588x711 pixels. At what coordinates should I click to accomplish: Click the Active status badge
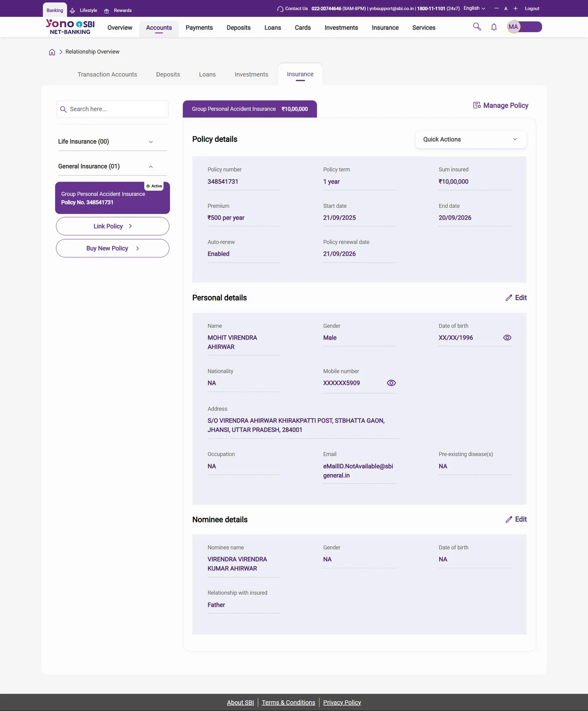(154, 186)
